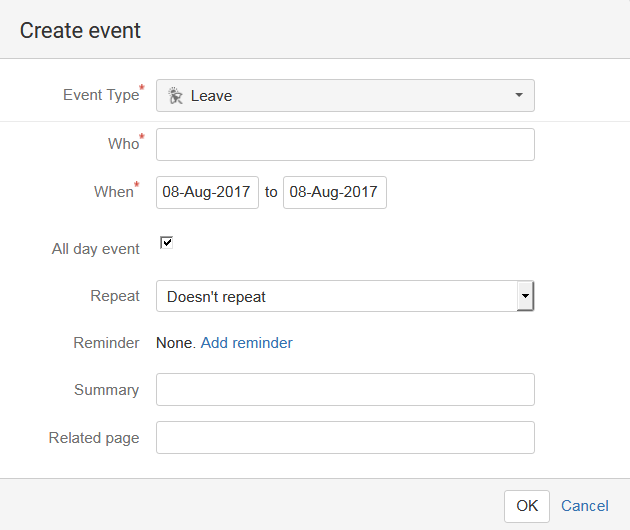This screenshot has width=630, height=530.
Task: Click the Summary field label
Action: click(x=106, y=390)
